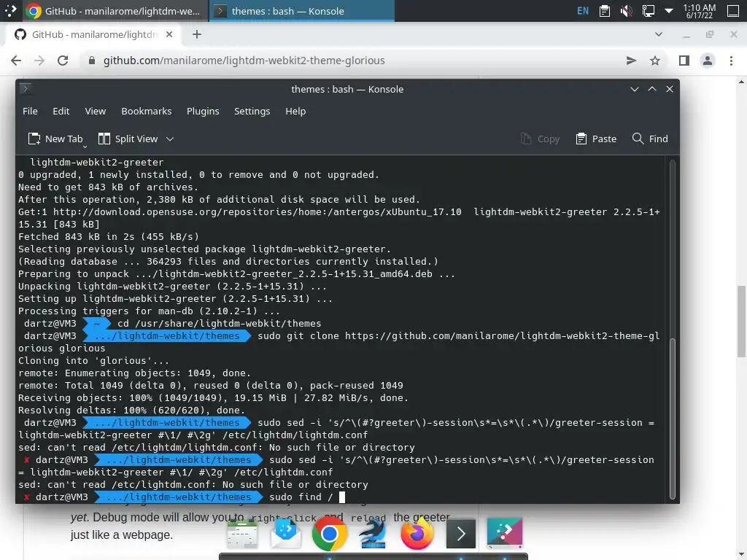This screenshot has height=560, width=747.
Task: Open the clipboard tray icon
Action: pyautogui.click(x=605, y=10)
